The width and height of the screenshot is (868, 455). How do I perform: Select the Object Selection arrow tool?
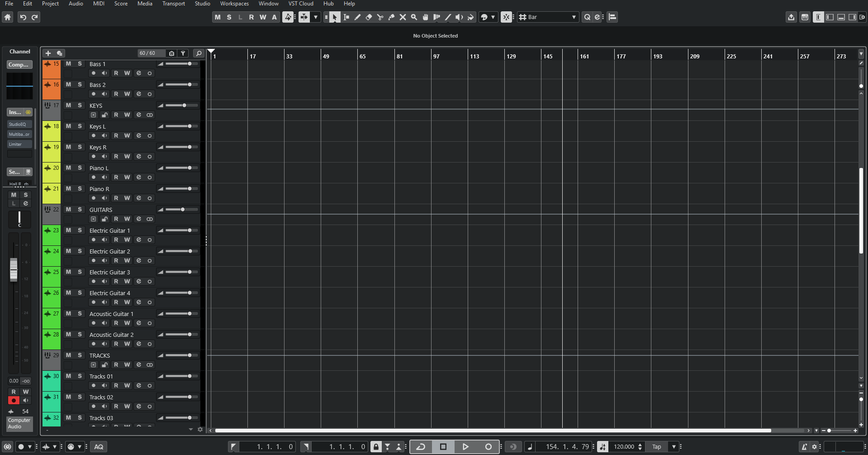pos(335,17)
